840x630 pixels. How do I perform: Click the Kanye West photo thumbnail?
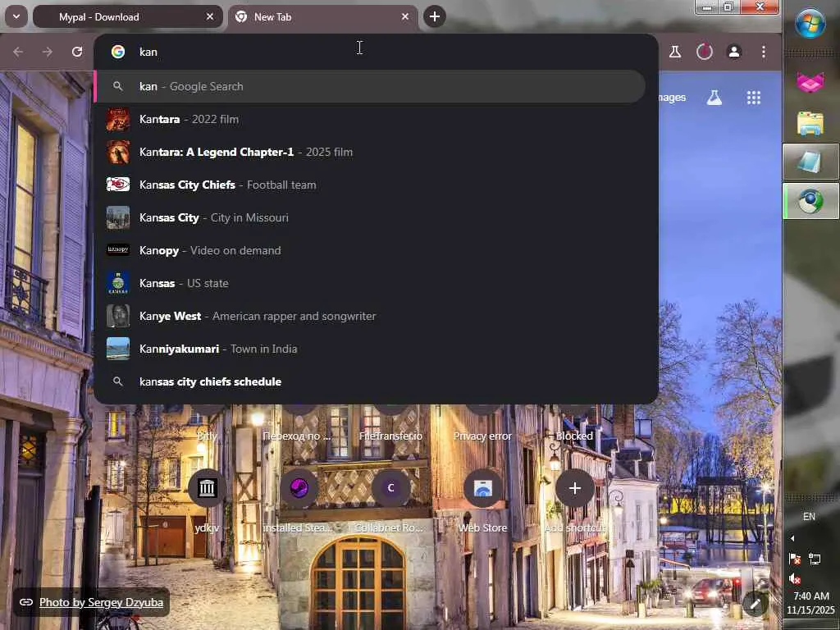coord(118,316)
